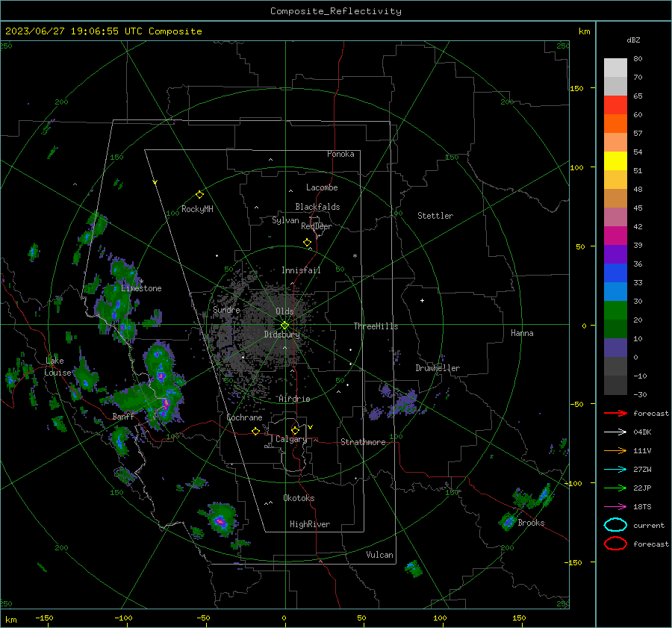Image resolution: width=672 pixels, height=628 pixels.
Task: Click the RockyMH label on the map
Action: [x=197, y=209]
